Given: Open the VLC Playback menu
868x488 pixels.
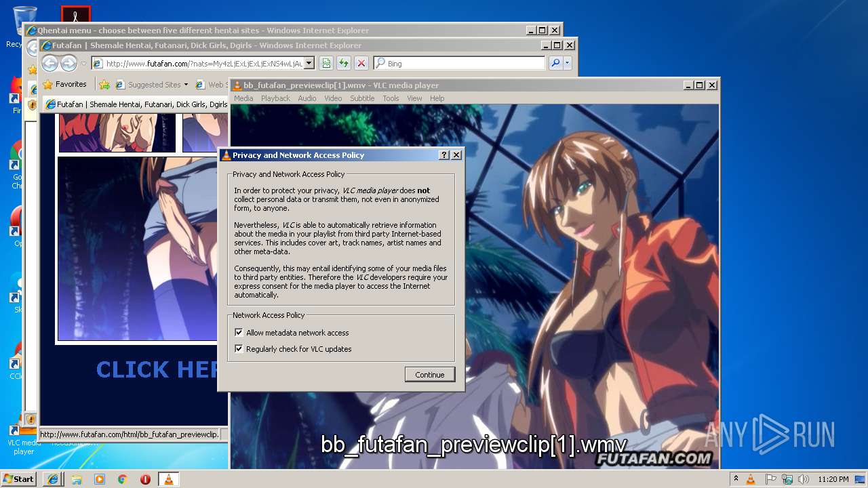Looking at the screenshot, I should tap(275, 98).
